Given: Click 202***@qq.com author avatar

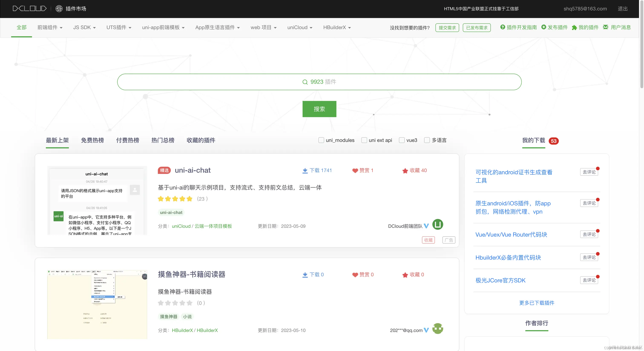Looking at the screenshot, I should 438,328.
